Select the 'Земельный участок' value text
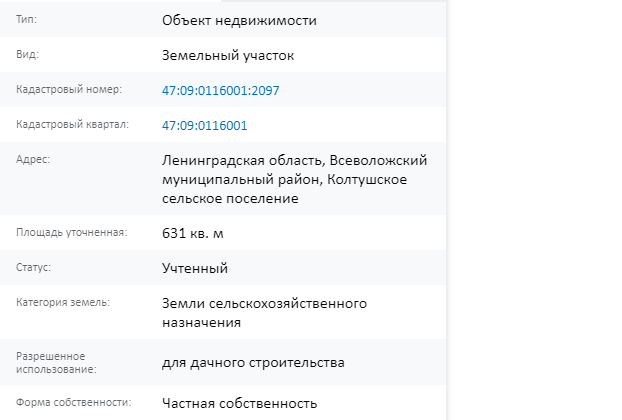This screenshot has height=420, width=622. click(x=228, y=56)
